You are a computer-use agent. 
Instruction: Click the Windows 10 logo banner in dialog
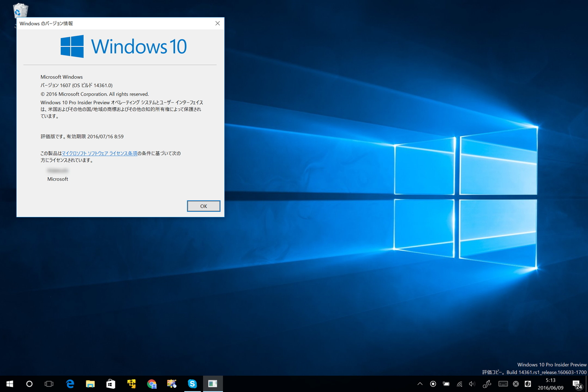(x=124, y=46)
